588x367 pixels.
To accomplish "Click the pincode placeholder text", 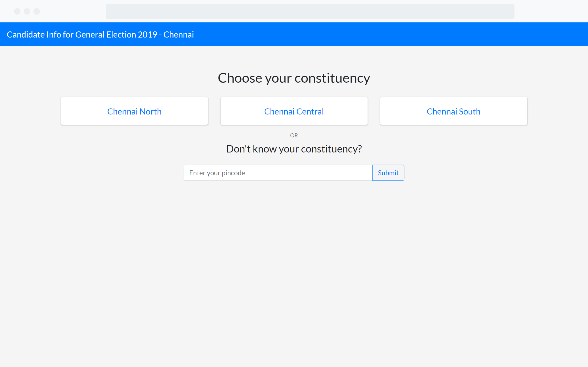I will coord(217,173).
